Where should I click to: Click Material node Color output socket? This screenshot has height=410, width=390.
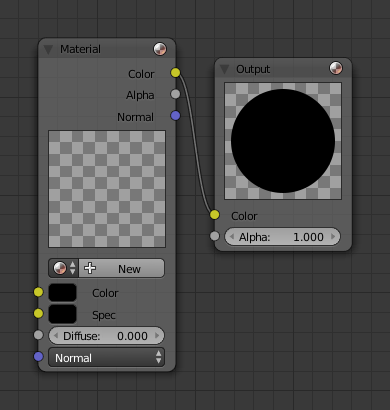click(175, 73)
